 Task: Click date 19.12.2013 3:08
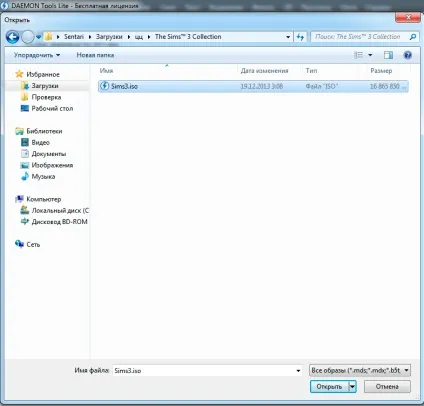point(262,86)
